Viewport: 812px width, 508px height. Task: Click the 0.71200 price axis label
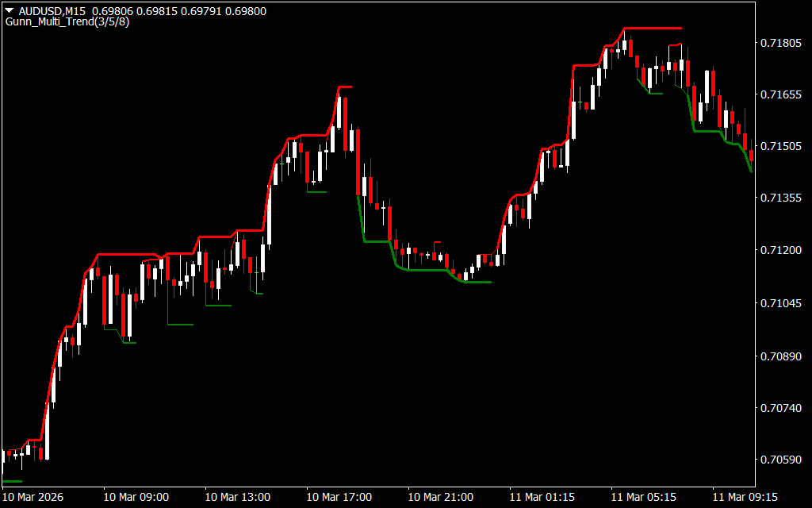780,251
